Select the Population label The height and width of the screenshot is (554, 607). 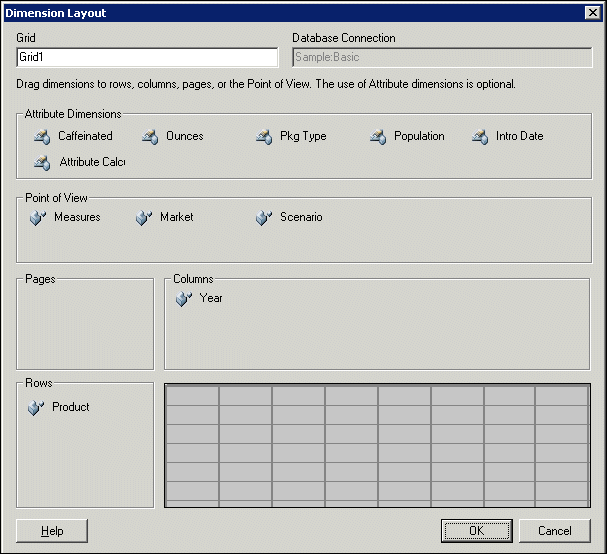point(419,136)
